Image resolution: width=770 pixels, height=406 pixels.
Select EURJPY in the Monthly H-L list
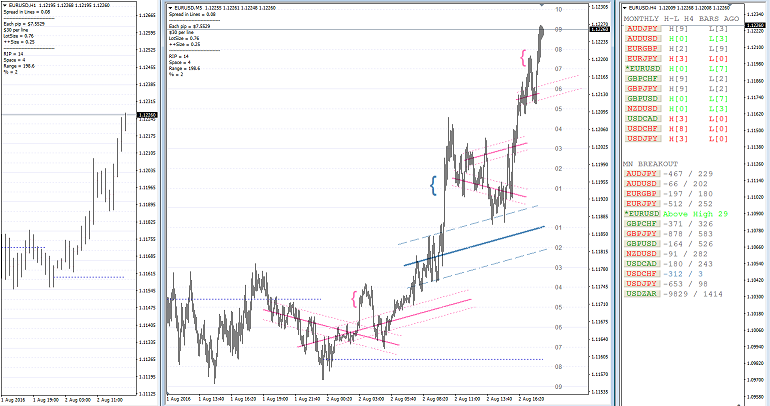(642, 59)
